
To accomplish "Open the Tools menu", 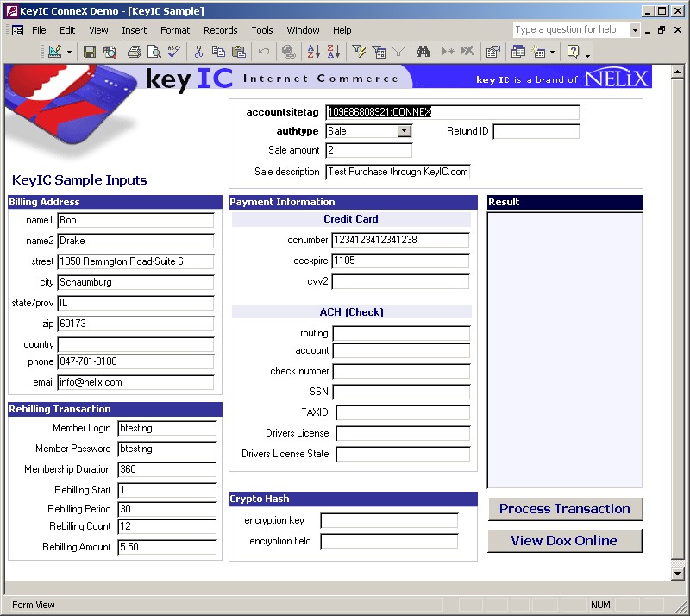I will 262,30.
